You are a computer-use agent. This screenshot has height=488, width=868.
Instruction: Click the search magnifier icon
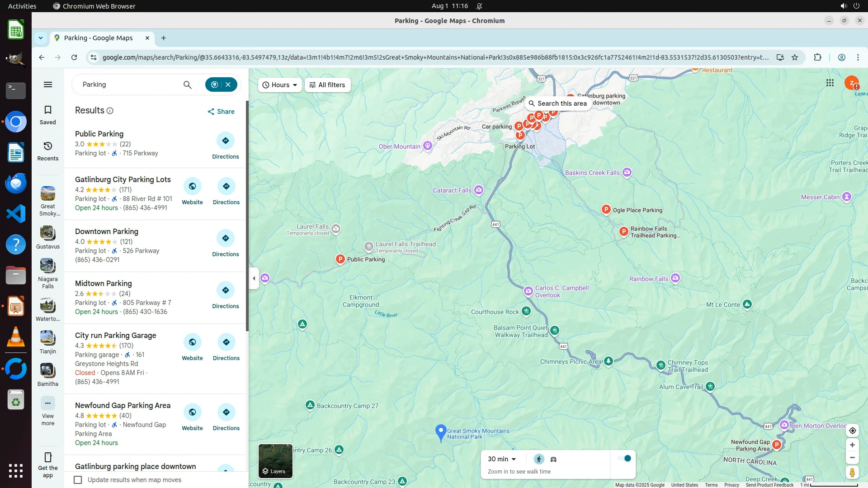click(x=187, y=84)
